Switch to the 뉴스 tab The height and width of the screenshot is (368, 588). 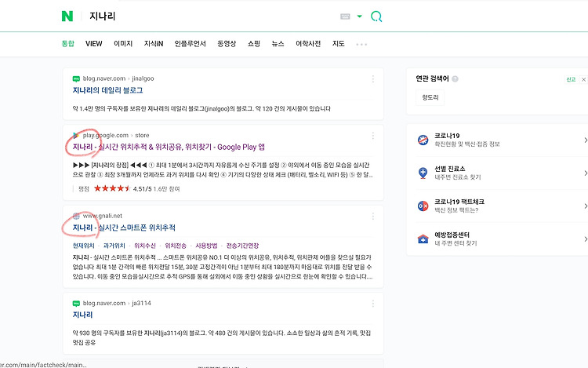click(x=278, y=43)
